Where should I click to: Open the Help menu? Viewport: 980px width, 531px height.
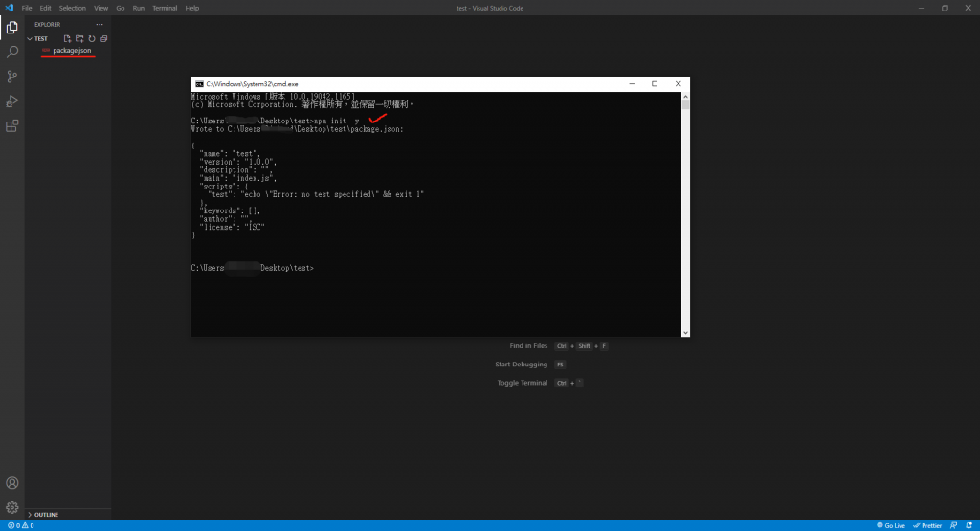191,8
